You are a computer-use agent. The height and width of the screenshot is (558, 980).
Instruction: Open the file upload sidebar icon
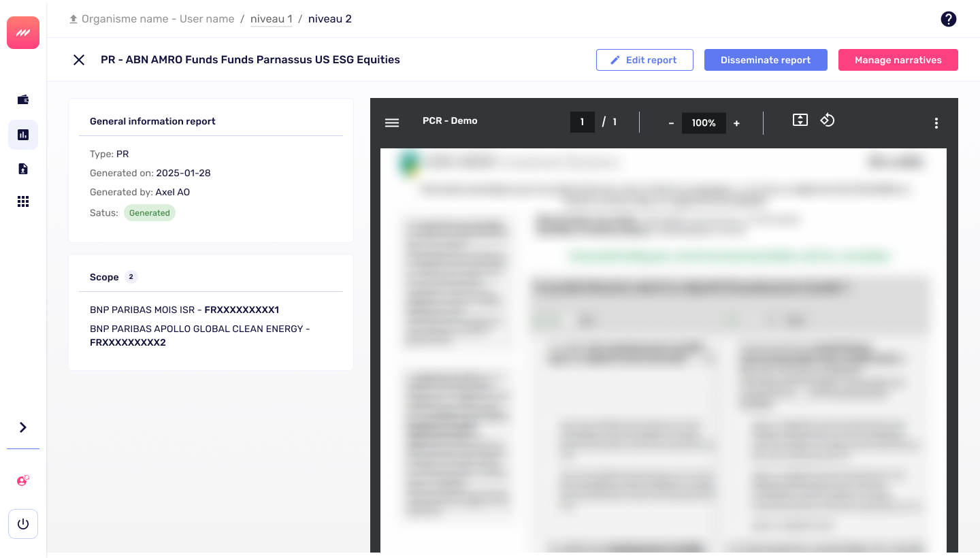(x=23, y=169)
